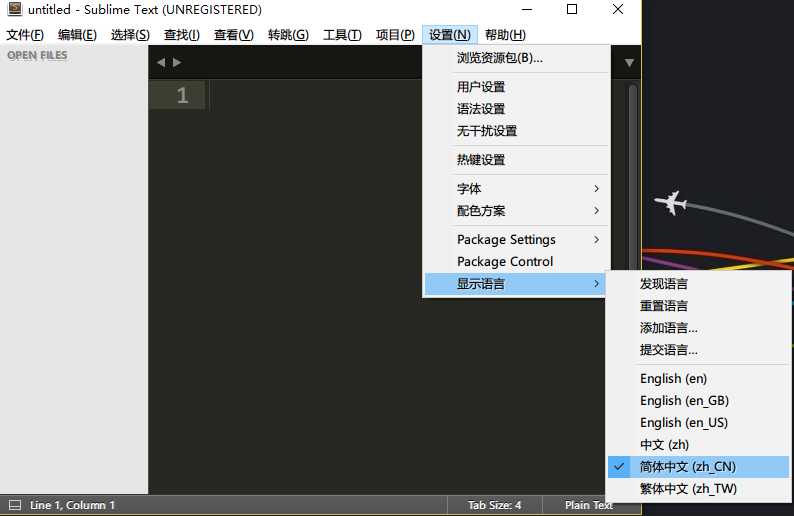Click the Sublime Text app icon in title bar
794x516 pixels.
pyautogui.click(x=15, y=9)
